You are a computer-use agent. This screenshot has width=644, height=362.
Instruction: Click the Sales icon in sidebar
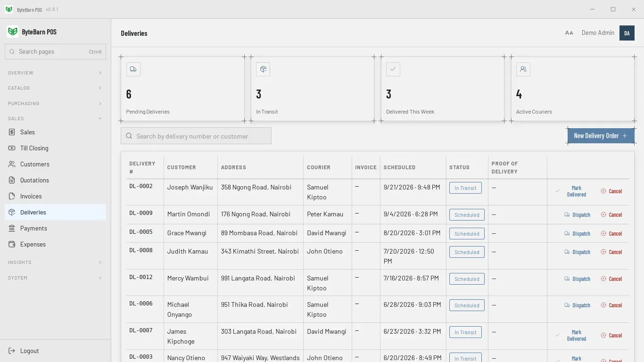[12, 132]
